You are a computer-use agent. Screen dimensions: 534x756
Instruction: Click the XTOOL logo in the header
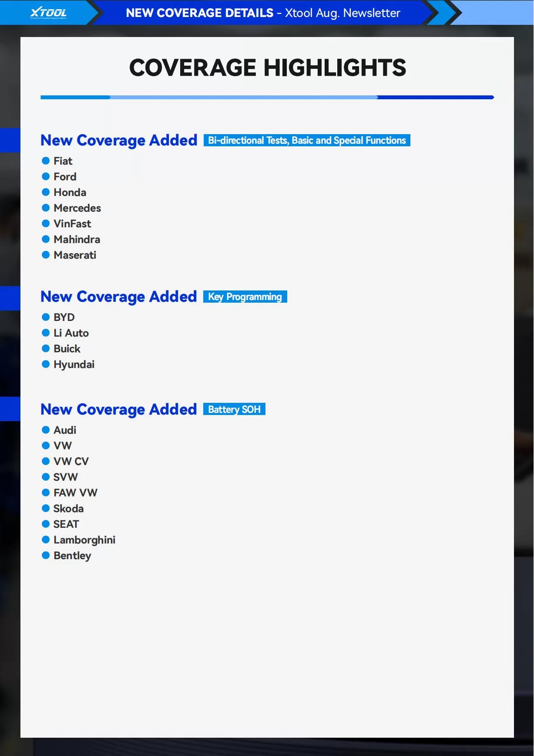coord(48,13)
